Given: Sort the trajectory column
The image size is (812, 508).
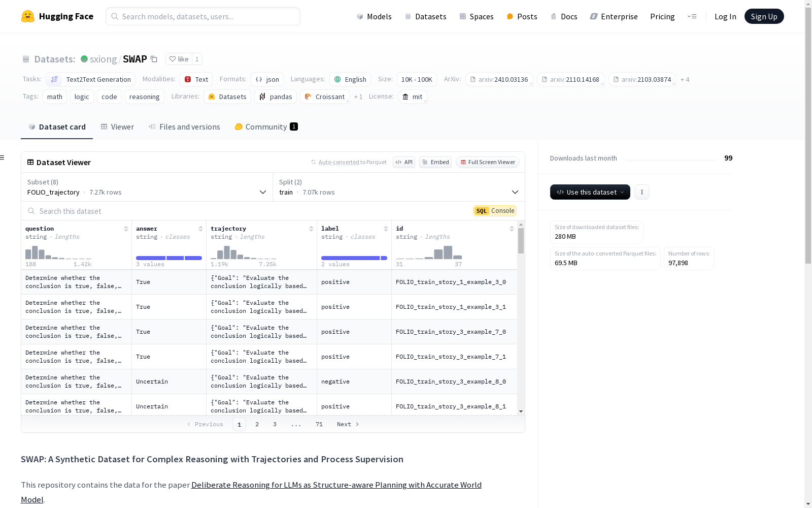Looking at the screenshot, I should point(311,229).
